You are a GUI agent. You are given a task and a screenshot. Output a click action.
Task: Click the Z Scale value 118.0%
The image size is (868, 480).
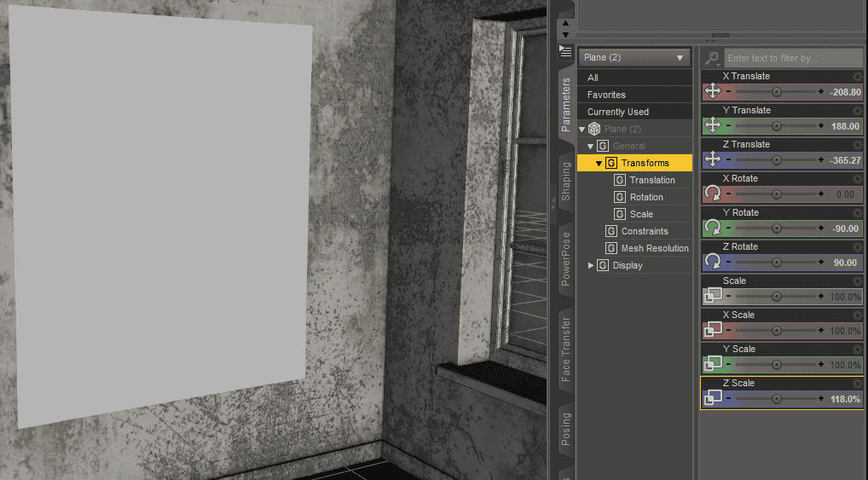[845, 399]
